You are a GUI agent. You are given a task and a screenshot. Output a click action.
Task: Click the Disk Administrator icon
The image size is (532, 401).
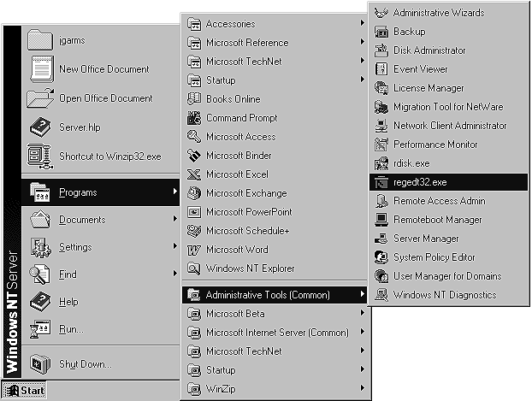click(381, 50)
